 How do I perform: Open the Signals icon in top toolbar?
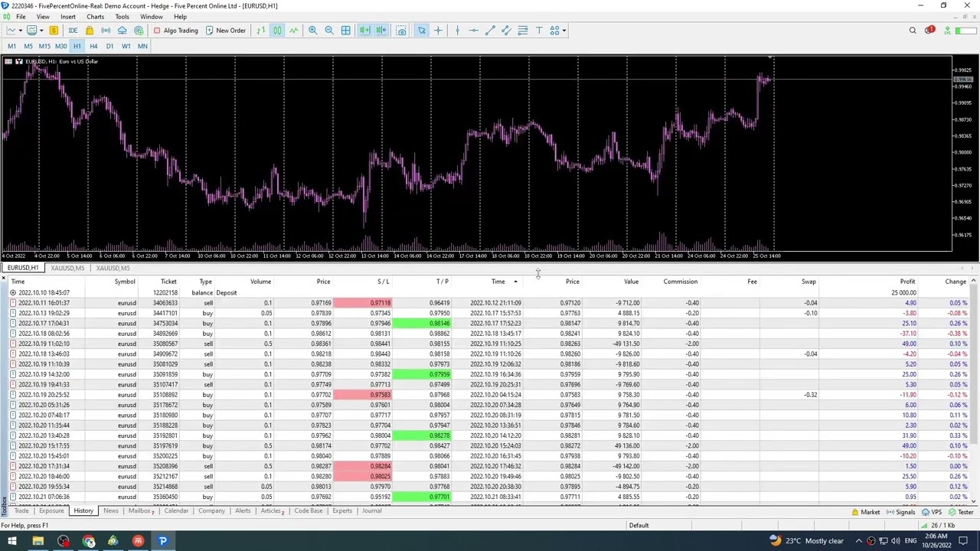(106, 31)
